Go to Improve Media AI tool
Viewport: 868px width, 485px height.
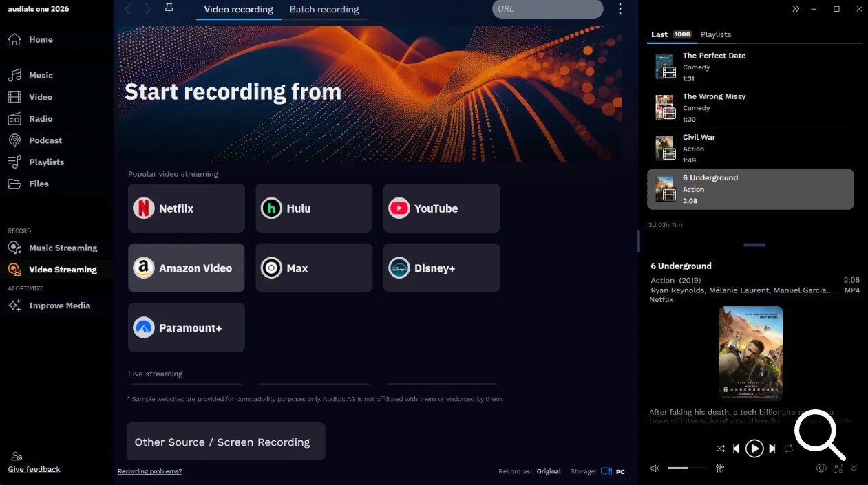coord(59,305)
